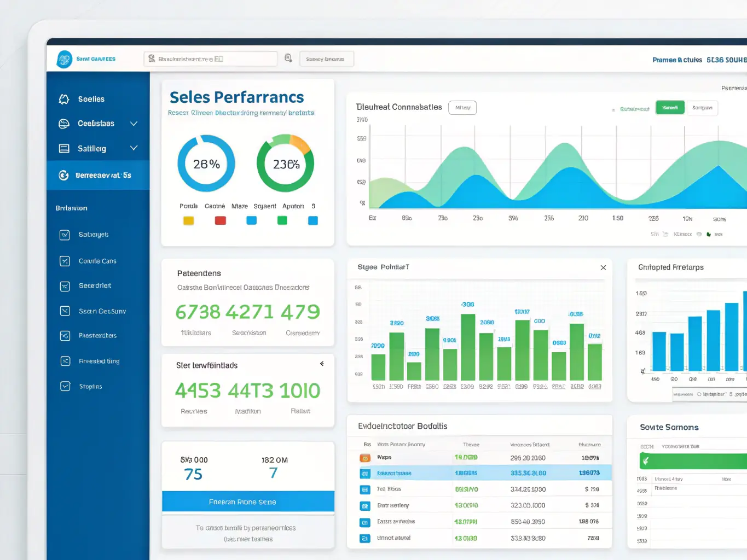Image resolution: width=747 pixels, height=560 pixels.
Task: Expand the Satilieig chevron
Action: coord(134,148)
